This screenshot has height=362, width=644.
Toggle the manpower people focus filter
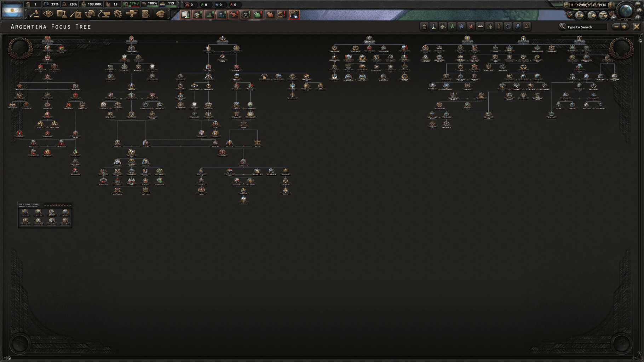tap(490, 27)
